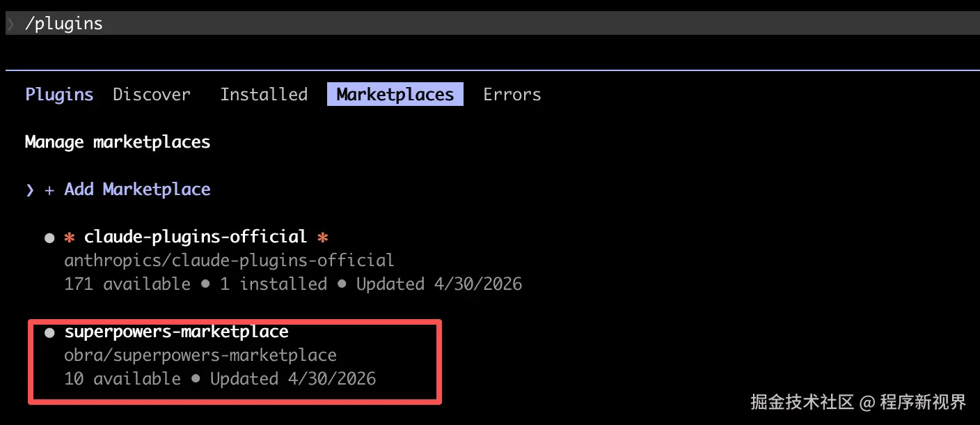Screen dimensions: 980x425
Task: Select the Marketplaces tab
Action: [395, 95]
